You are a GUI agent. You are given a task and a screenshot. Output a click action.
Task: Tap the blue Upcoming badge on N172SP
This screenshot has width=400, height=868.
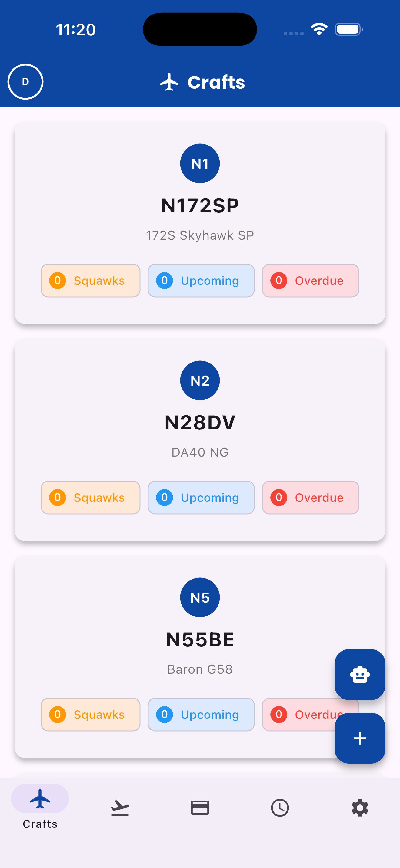tap(201, 280)
